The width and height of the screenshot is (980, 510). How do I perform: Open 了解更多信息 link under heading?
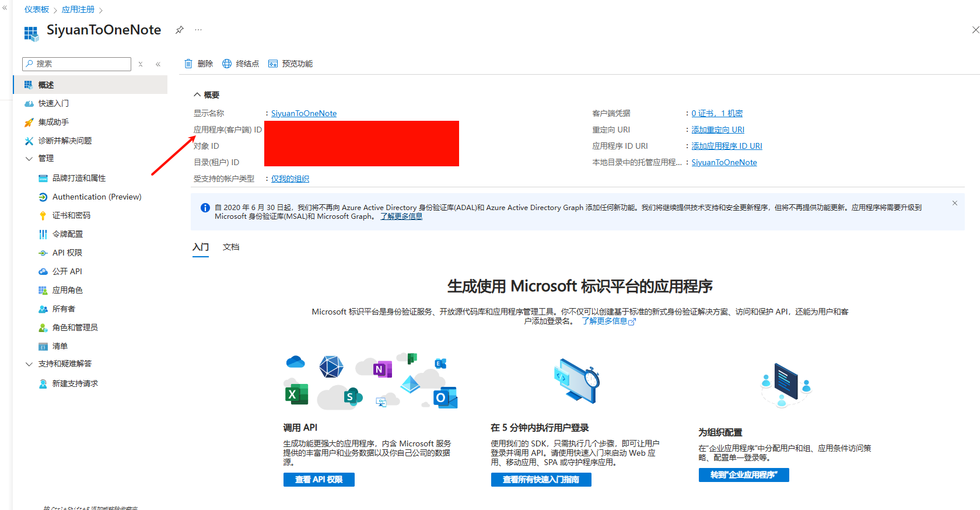pyautogui.click(x=608, y=321)
